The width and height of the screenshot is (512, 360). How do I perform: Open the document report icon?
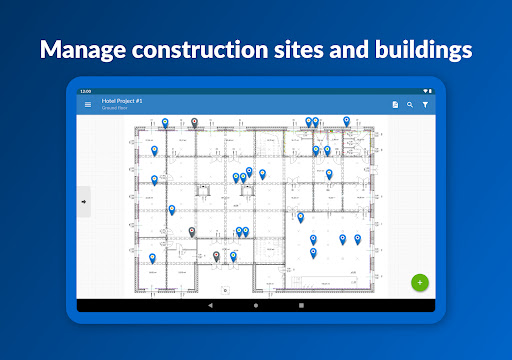point(395,105)
